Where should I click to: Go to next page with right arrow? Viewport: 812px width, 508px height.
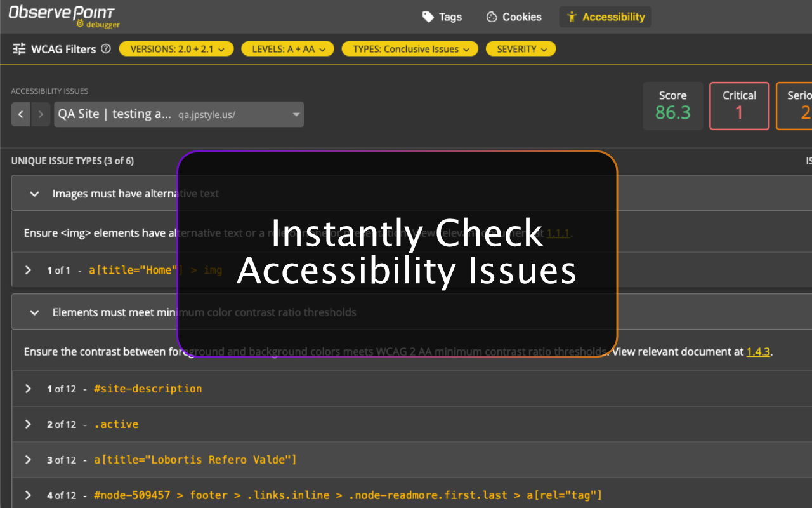click(41, 114)
